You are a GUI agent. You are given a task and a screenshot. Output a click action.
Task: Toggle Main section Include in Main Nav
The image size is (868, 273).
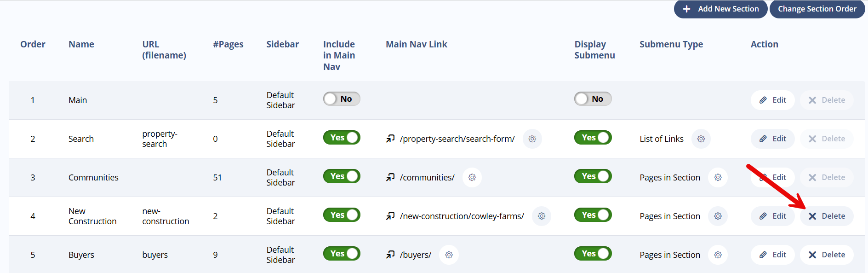(342, 99)
